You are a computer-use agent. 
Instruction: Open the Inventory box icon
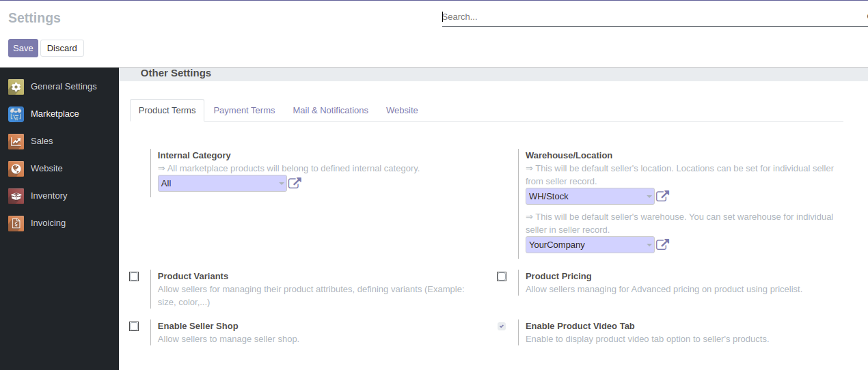pos(16,196)
